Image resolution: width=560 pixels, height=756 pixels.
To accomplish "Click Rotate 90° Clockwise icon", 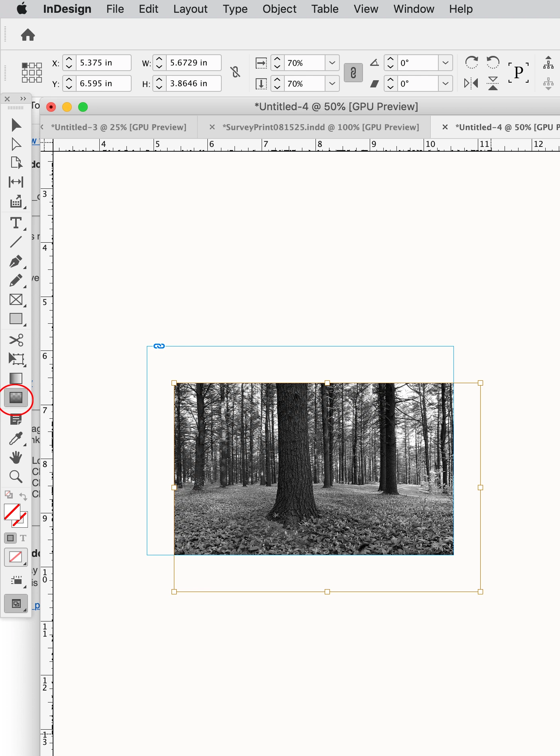I will pyautogui.click(x=471, y=63).
